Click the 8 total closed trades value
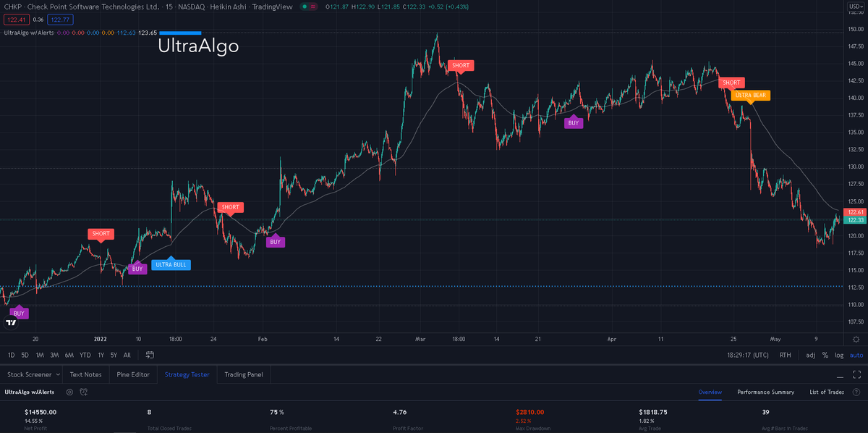 click(x=149, y=412)
